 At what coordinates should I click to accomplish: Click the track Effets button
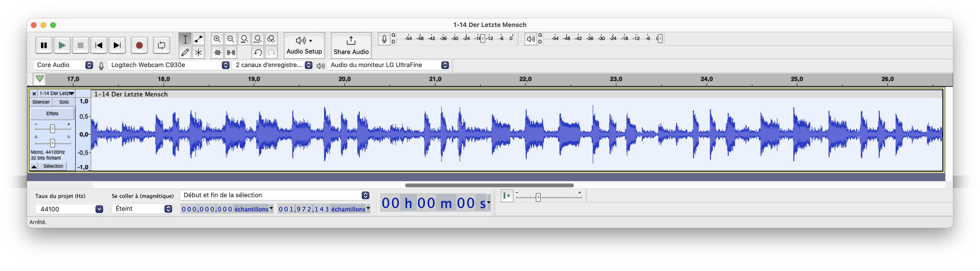point(53,113)
